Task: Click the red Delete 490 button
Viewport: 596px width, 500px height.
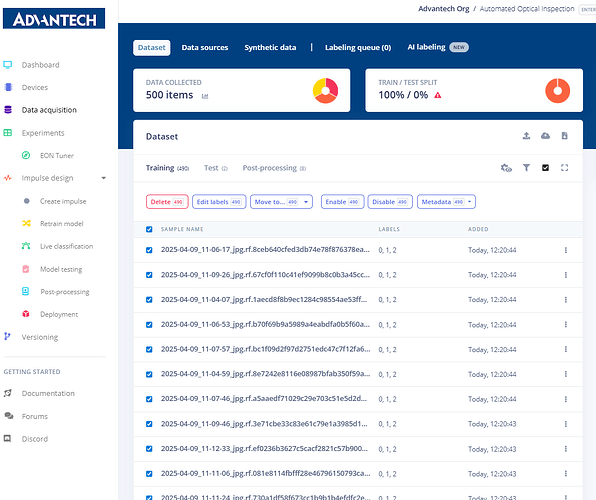Action: coord(167,202)
